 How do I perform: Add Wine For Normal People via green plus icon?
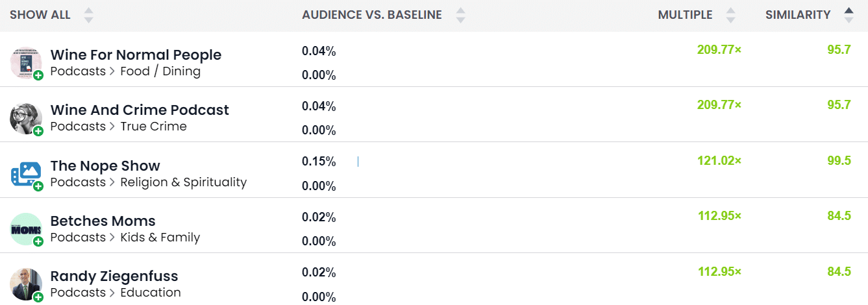(38, 75)
